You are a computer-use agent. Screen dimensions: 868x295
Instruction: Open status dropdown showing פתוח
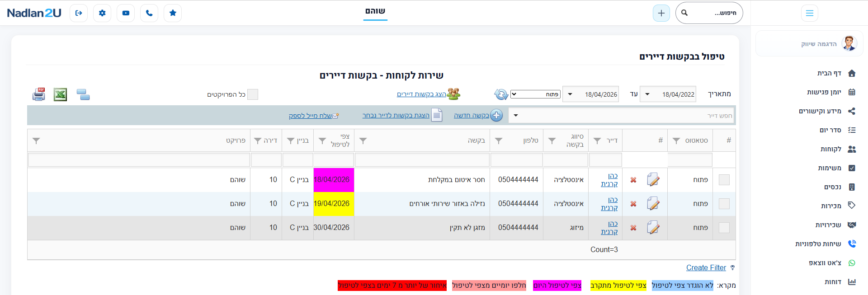point(535,94)
